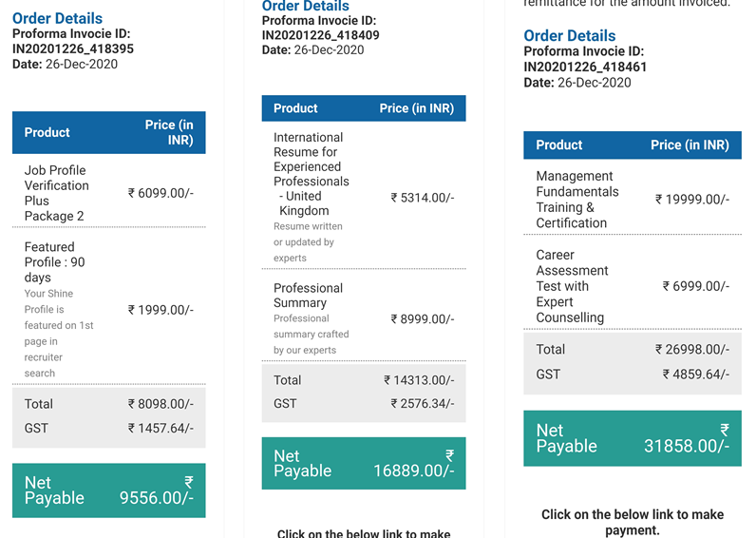Click the GST amount ₹ 4859.64

pyautogui.click(x=695, y=375)
